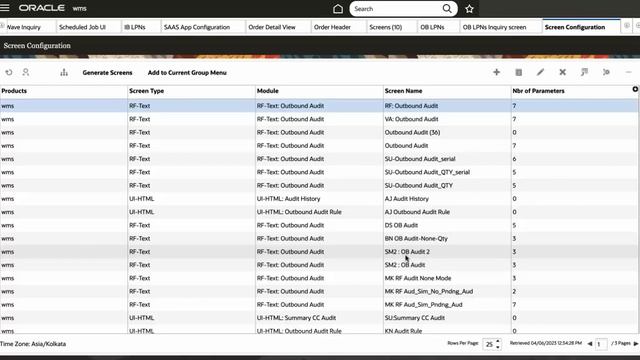Image resolution: width=640 pixels, height=360 pixels.
Task: Select the Screen Configuration tab
Action: click(x=575, y=27)
